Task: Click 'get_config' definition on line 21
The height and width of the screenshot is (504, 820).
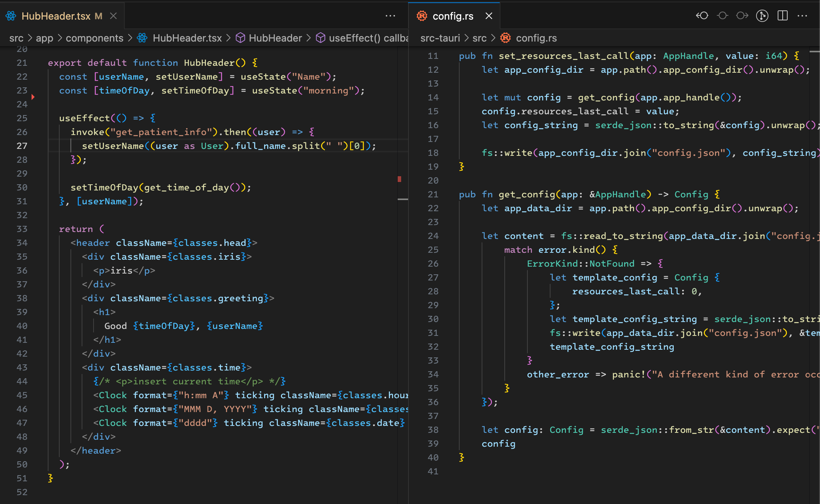Action: click(x=527, y=194)
